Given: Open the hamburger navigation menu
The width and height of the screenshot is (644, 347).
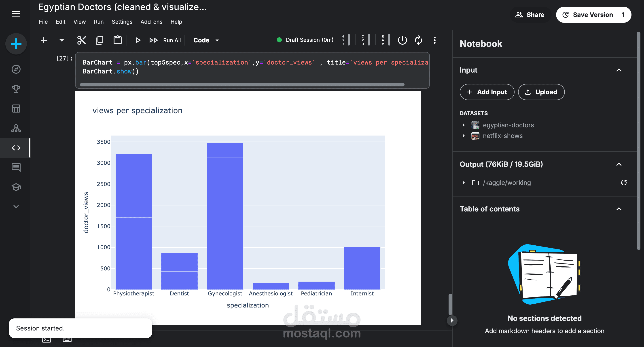Looking at the screenshot, I should (16, 14).
